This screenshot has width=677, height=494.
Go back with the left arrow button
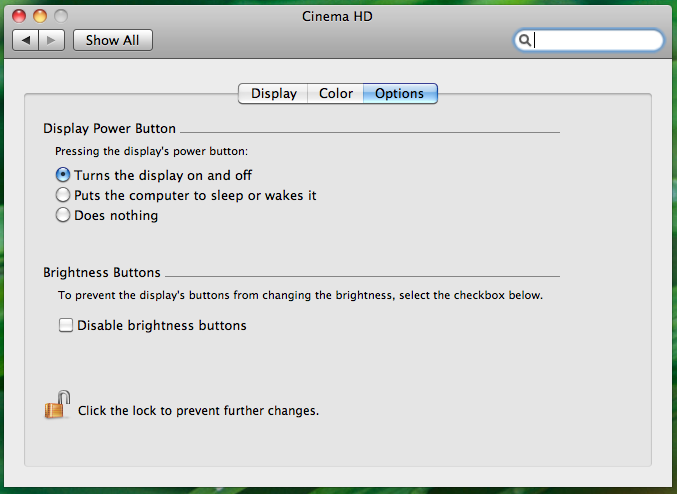[x=25, y=40]
